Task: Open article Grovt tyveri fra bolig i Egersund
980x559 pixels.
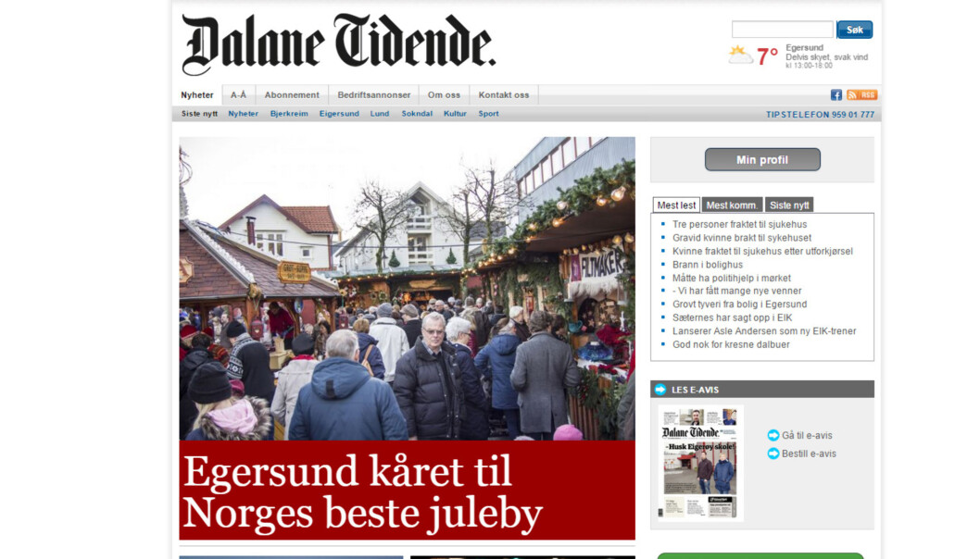Action: [x=739, y=304]
